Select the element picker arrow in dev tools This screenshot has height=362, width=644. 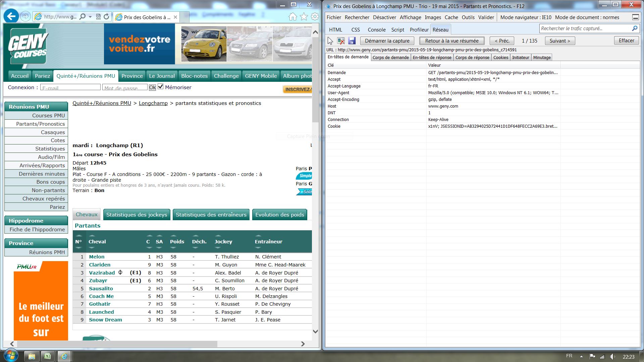330,41
